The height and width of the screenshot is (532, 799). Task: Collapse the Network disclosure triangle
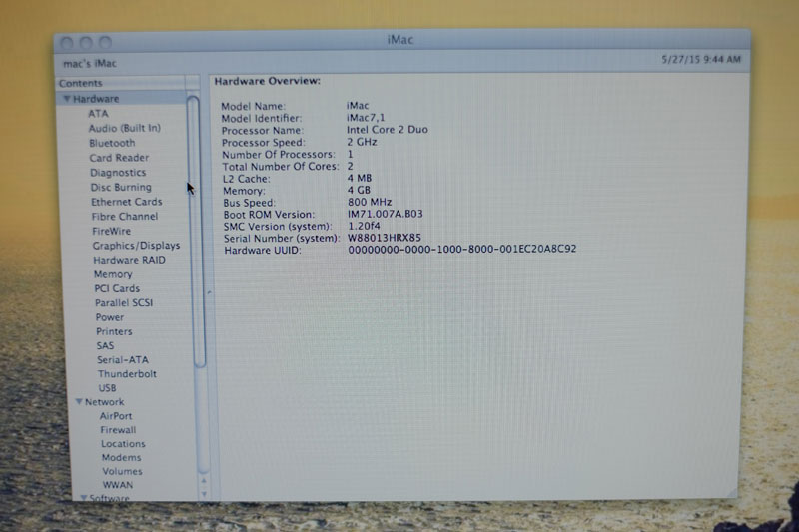(79, 402)
